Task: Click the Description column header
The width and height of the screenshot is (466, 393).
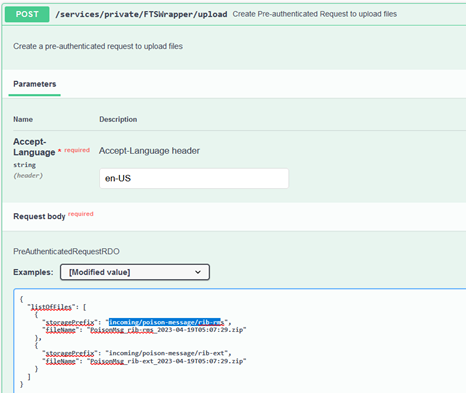Action: (118, 119)
